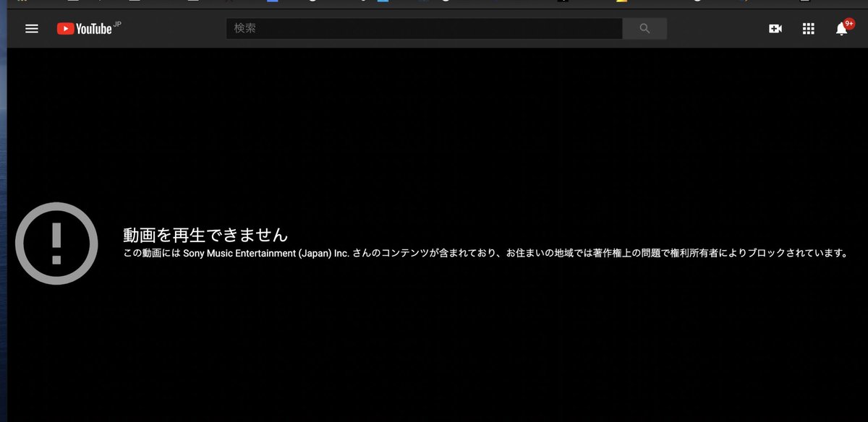Open the YouTube apps grid icon
868x422 pixels.
(x=809, y=29)
